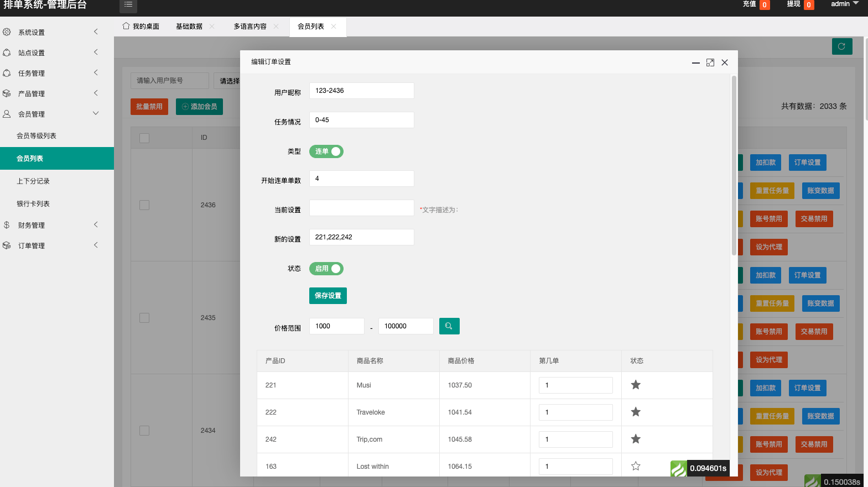Click the price range search icon
This screenshot has height=487, width=868.
point(449,326)
